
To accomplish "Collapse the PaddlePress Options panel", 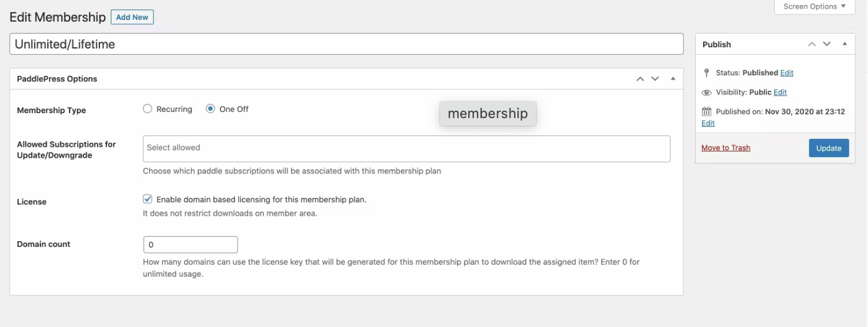I will (673, 79).
